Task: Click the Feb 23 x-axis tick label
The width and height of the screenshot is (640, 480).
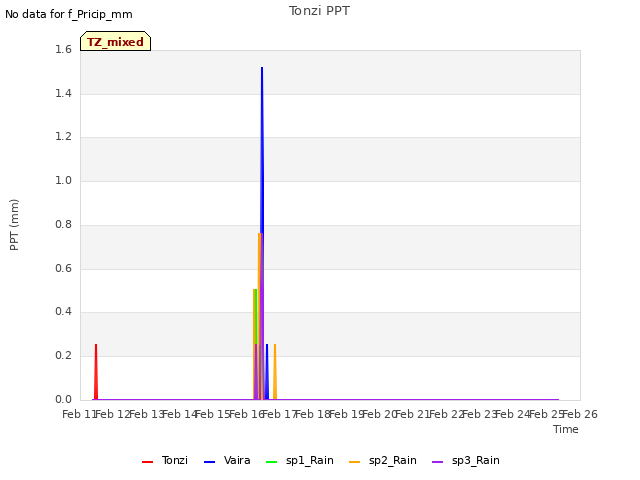Action: pyautogui.click(x=480, y=415)
